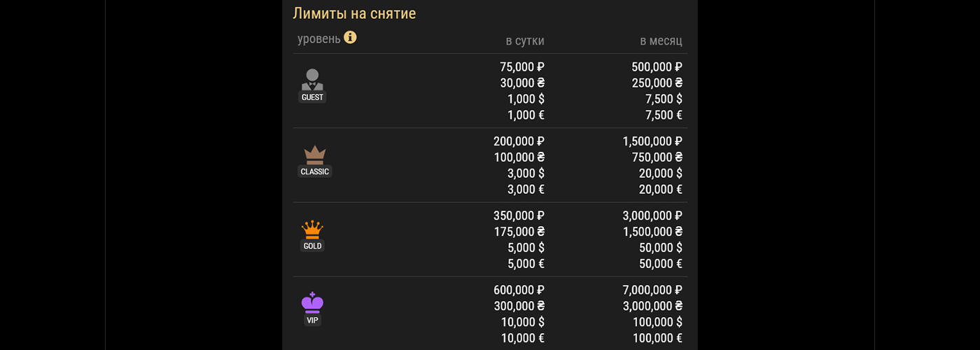Image resolution: width=980 pixels, height=350 pixels.
Task: Click the Лимиты на снятие heading
Action: point(354,13)
